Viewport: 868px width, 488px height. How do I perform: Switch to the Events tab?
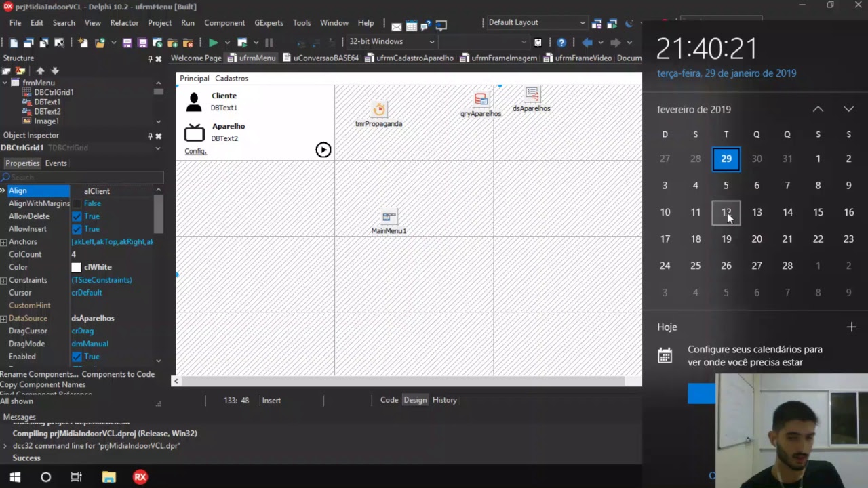click(x=56, y=163)
